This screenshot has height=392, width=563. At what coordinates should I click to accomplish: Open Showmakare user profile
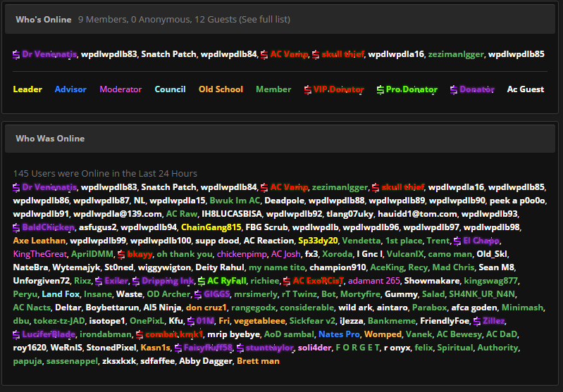(432, 281)
